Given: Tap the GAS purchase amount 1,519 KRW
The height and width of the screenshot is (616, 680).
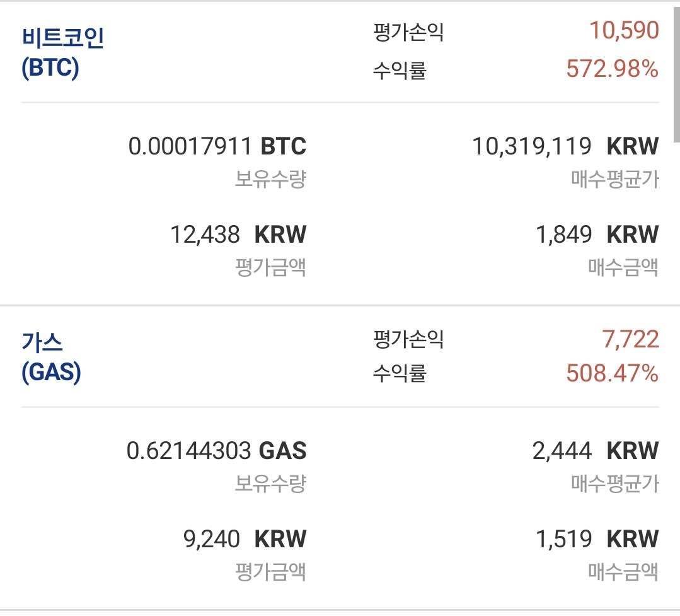Looking at the screenshot, I should click(596, 539).
